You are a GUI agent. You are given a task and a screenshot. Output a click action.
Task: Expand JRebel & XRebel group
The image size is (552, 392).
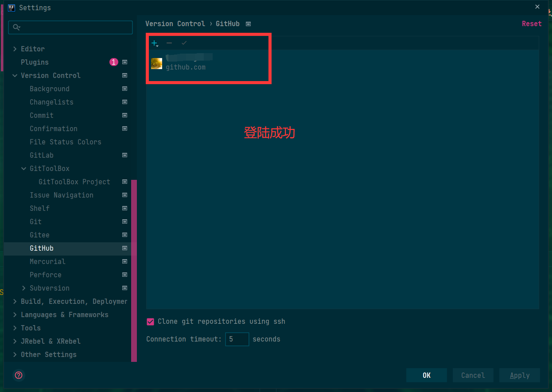point(15,341)
